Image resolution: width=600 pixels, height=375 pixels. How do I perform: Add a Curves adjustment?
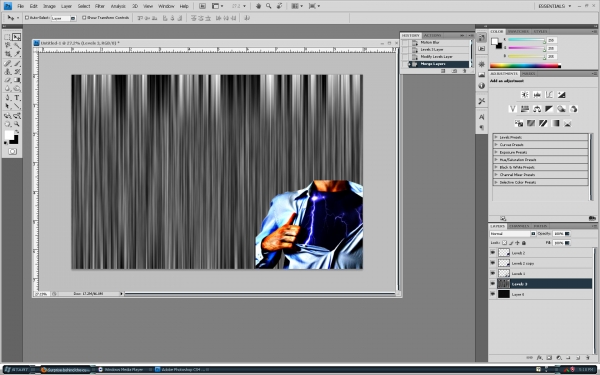[549, 95]
